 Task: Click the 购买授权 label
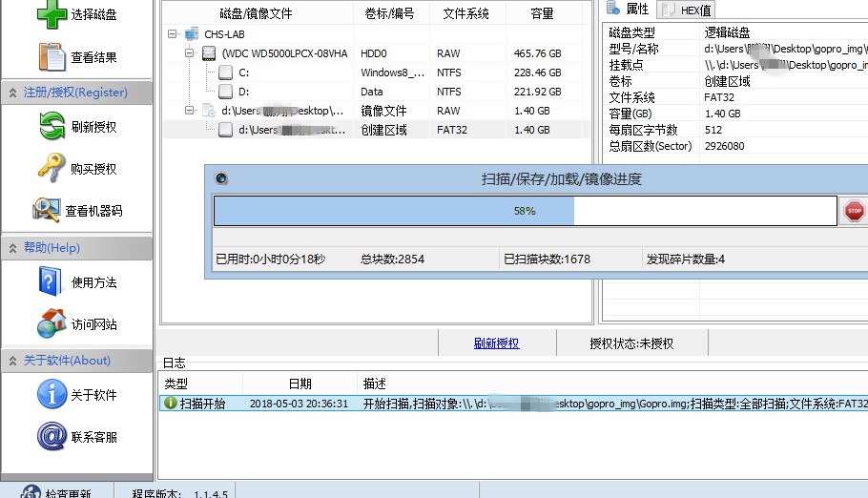(x=94, y=169)
